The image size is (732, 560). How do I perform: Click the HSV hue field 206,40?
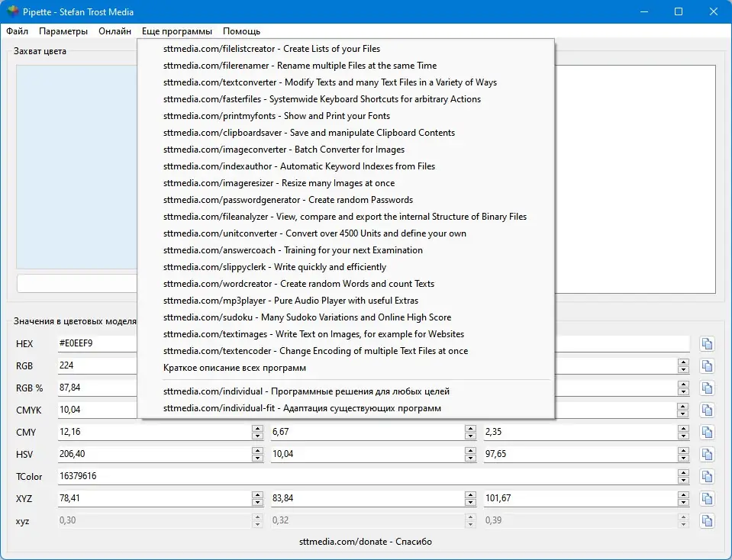pos(154,454)
